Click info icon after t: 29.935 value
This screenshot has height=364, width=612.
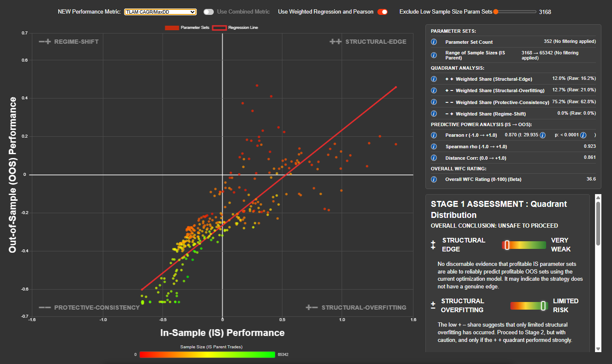coord(543,135)
